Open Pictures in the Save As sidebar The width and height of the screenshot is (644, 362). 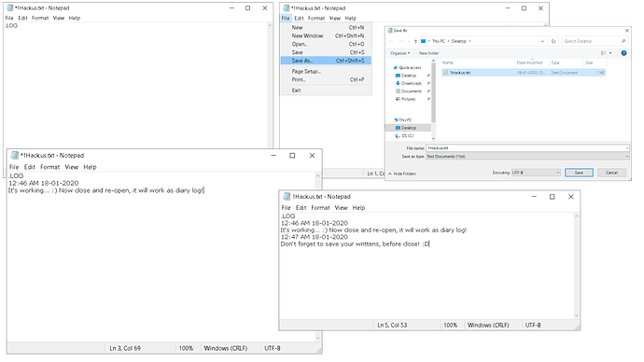[x=405, y=99]
